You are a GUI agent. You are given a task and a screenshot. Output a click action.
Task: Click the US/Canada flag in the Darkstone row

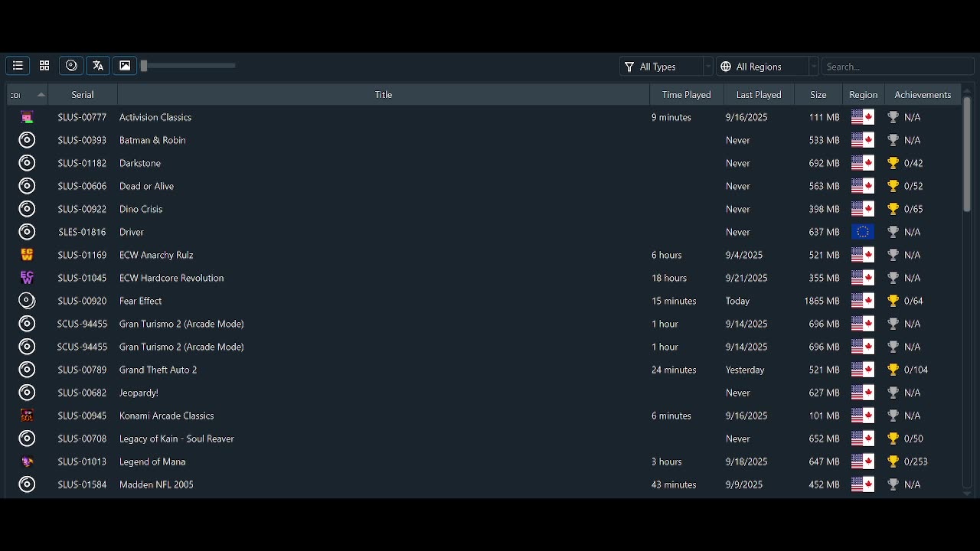tap(863, 163)
